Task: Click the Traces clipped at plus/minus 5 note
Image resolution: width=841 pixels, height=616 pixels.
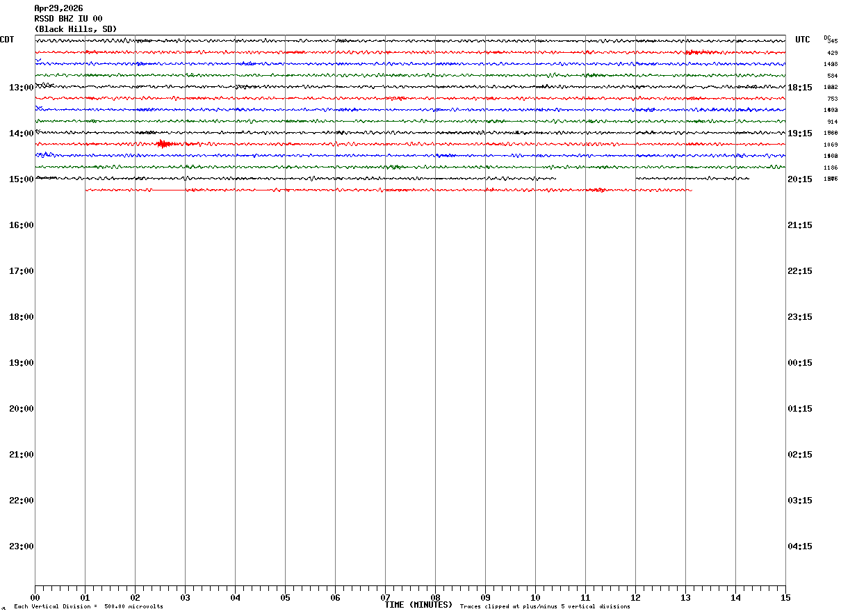Action: click(545, 607)
